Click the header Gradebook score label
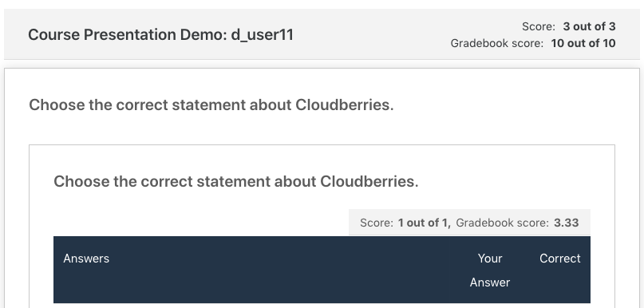This screenshot has height=308, width=644. tap(497, 43)
